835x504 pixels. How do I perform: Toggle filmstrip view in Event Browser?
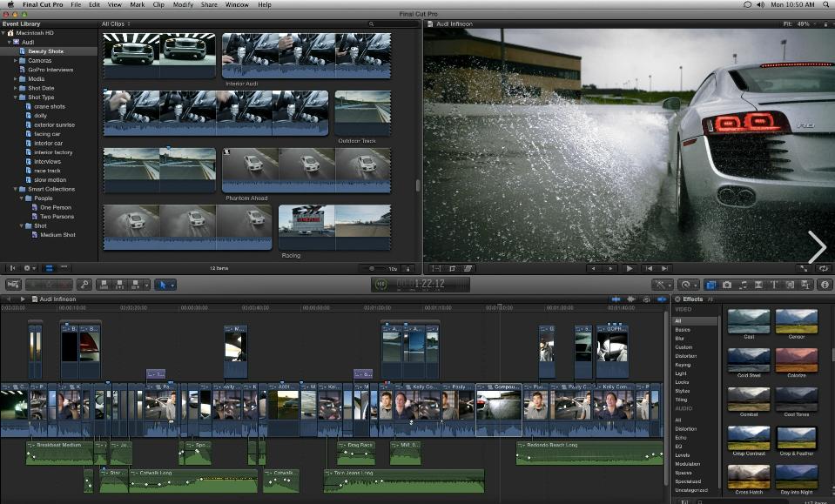49,268
